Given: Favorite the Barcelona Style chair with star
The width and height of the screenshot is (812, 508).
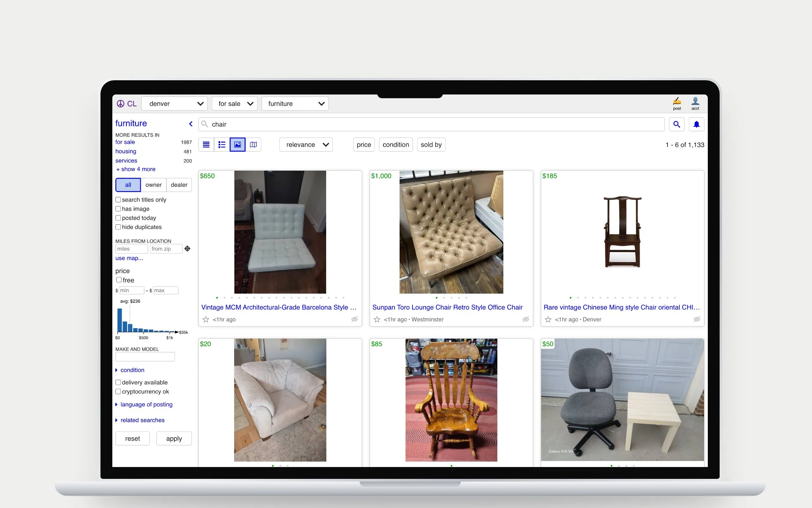Looking at the screenshot, I should pos(206,319).
